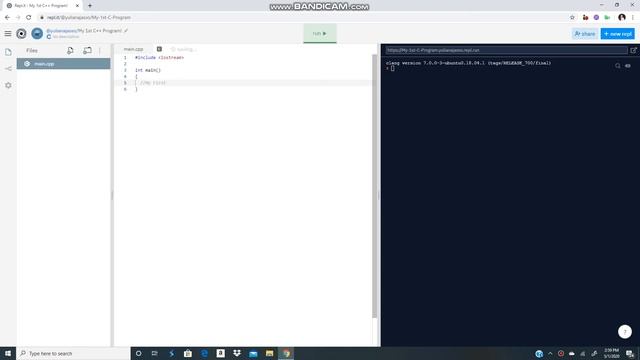
Task: Select main.cpp in the file tree
Action: 63,64
